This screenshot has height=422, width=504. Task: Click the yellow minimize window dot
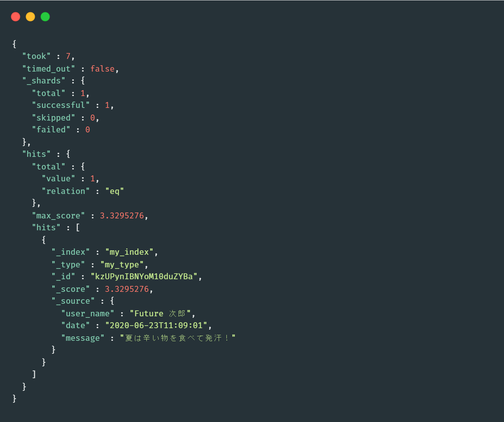(30, 17)
